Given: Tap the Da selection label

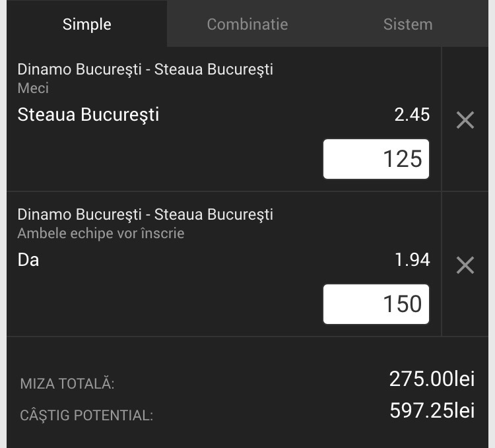Looking at the screenshot, I should 28,260.
